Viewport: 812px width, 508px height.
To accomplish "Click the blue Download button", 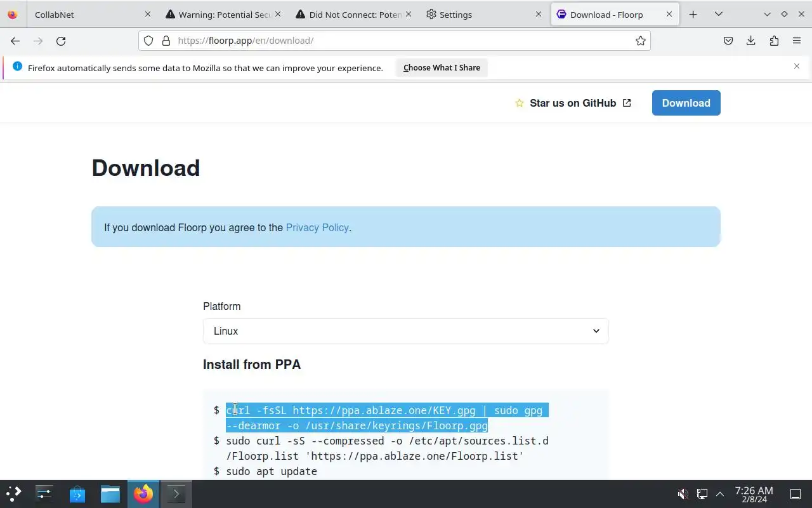I will pyautogui.click(x=686, y=103).
